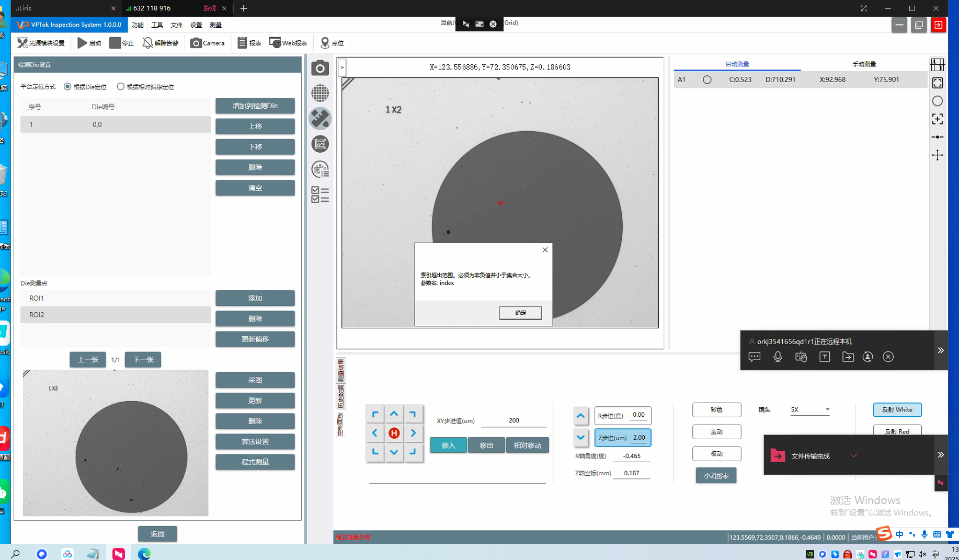959x560 pixels.
Task: Expand the 文件传输完成 chevron
Action: [853, 455]
